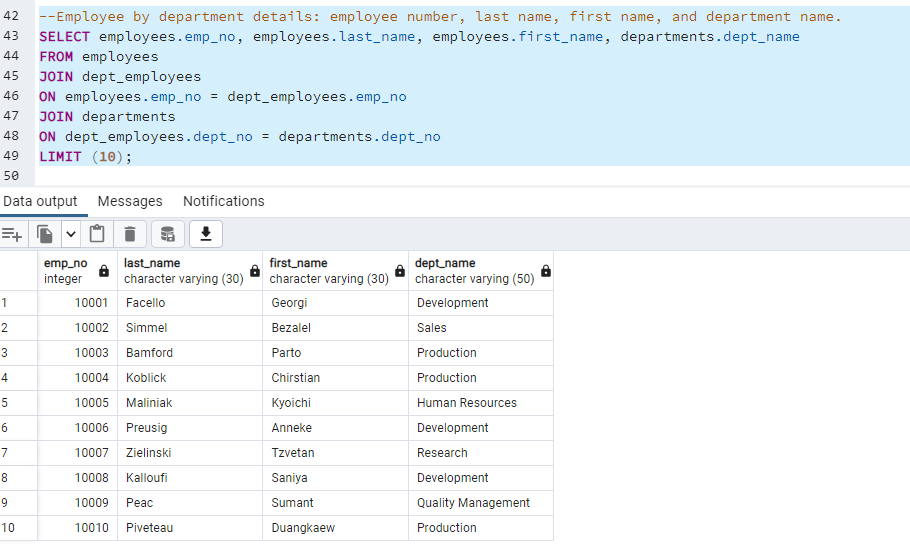Place cursor on the LIMIT keyword

(x=60, y=157)
